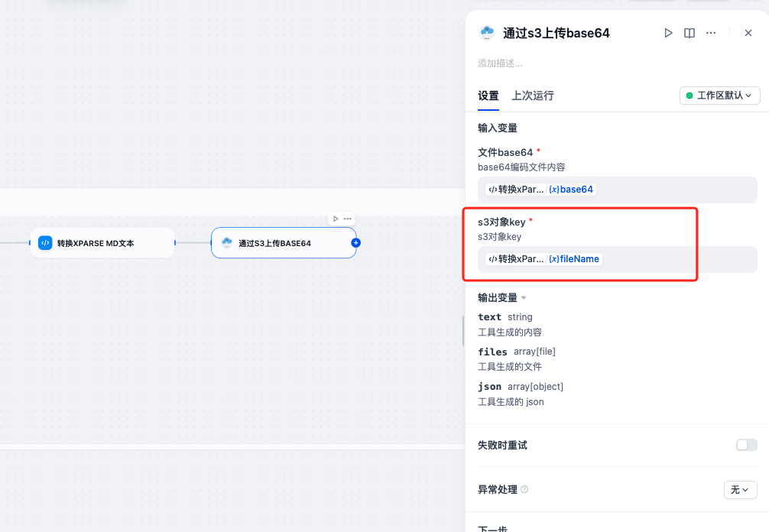Image resolution: width=769 pixels, height=532 pixels.
Task: Click the help icon next to 异常处理
Action: tap(524, 490)
